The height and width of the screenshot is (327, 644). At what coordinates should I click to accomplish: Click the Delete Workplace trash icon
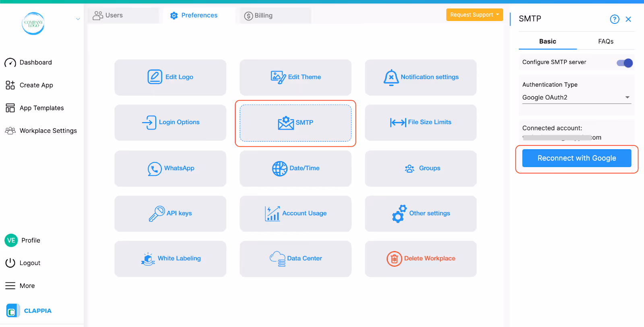(x=394, y=259)
